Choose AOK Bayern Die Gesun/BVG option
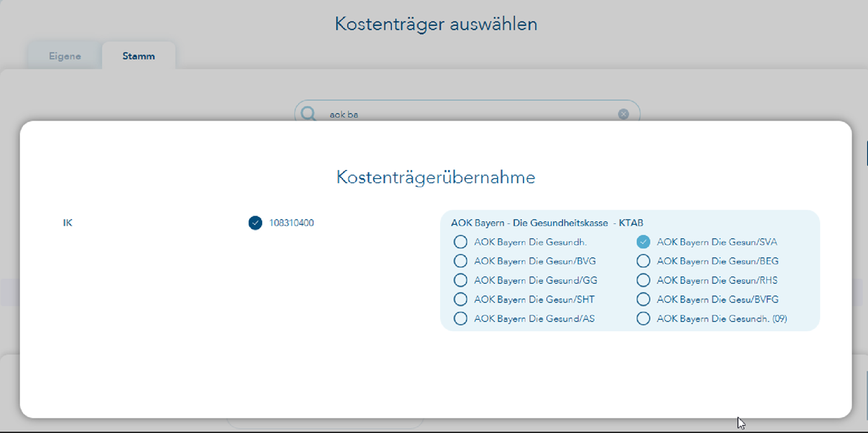The height and width of the screenshot is (433, 868). 460,261
